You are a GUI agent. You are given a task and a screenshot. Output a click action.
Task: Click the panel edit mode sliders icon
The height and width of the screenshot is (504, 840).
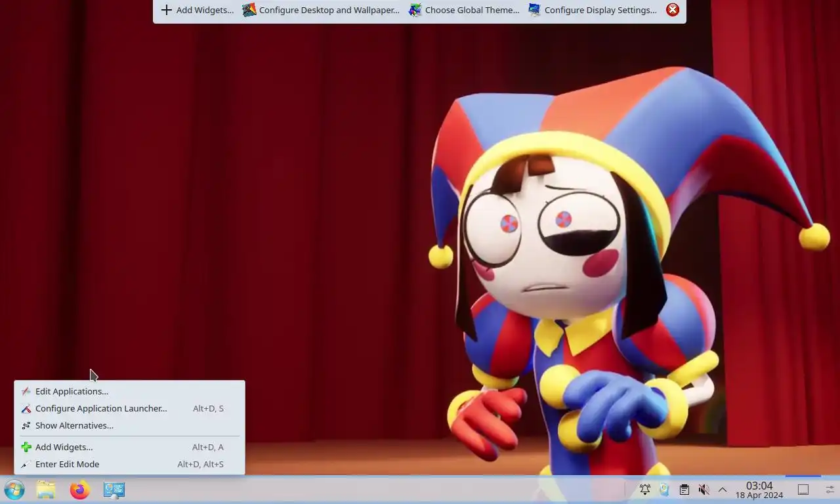(x=830, y=490)
